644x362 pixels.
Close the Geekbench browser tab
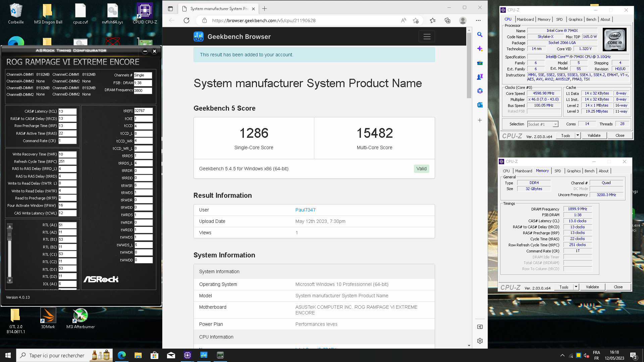click(253, 9)
